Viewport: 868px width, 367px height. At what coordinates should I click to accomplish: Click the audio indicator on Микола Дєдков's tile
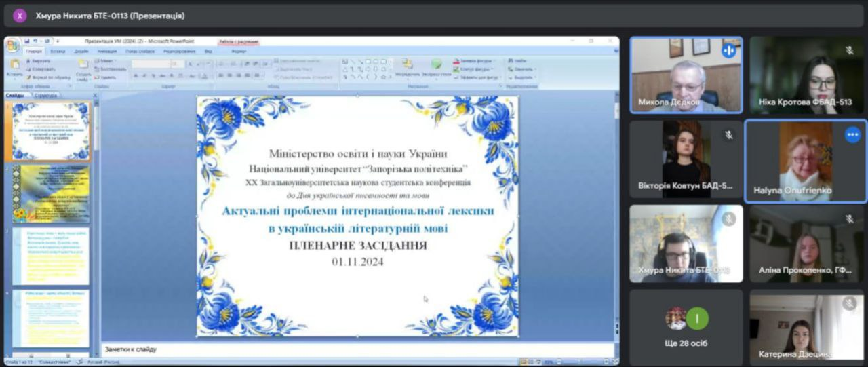click(x=729, y=50)
